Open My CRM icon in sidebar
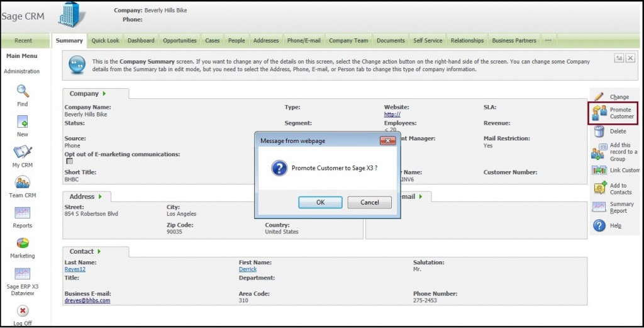644x328 pixels. (23, 152)
